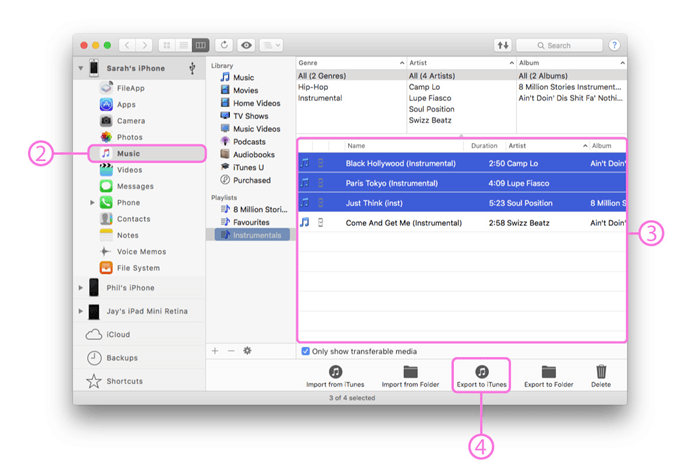Open the transfers arrows toolbar button
Image resolution: width=700 pixels, height=467 pixels.
(503, 45)
